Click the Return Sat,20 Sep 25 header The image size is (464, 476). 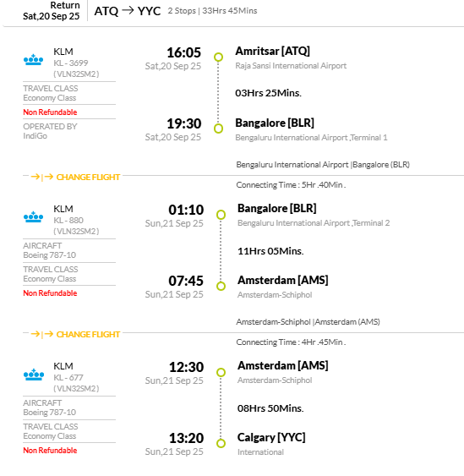(x=52, y=11)
